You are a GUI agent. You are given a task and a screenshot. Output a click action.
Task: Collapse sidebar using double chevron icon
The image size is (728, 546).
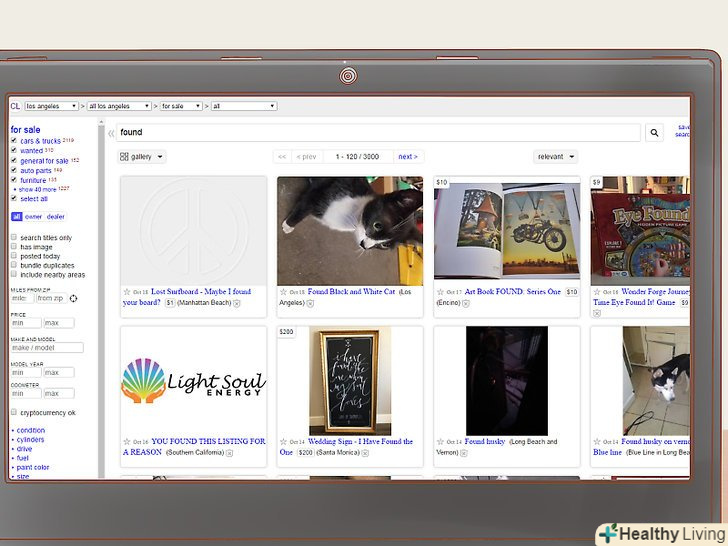pyautogui.click(x=111, y=134)
